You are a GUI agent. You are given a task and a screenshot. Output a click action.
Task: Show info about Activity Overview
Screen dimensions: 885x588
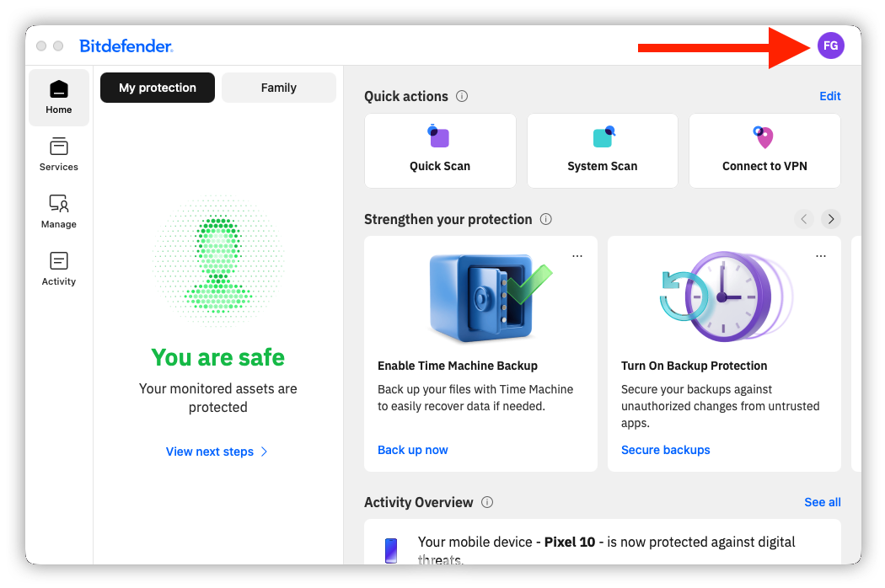point(487,502)
